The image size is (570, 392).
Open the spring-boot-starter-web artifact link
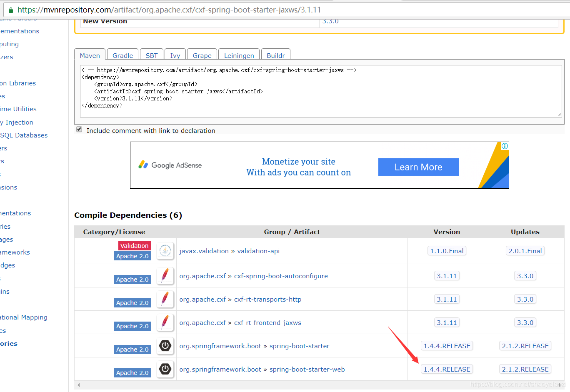(307, 369)
